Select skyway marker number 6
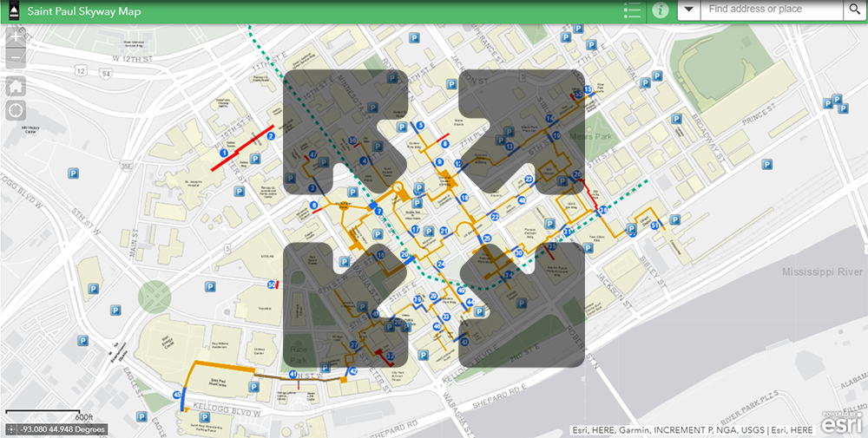This screenshot has height=438, width=868. coord(314,206)
